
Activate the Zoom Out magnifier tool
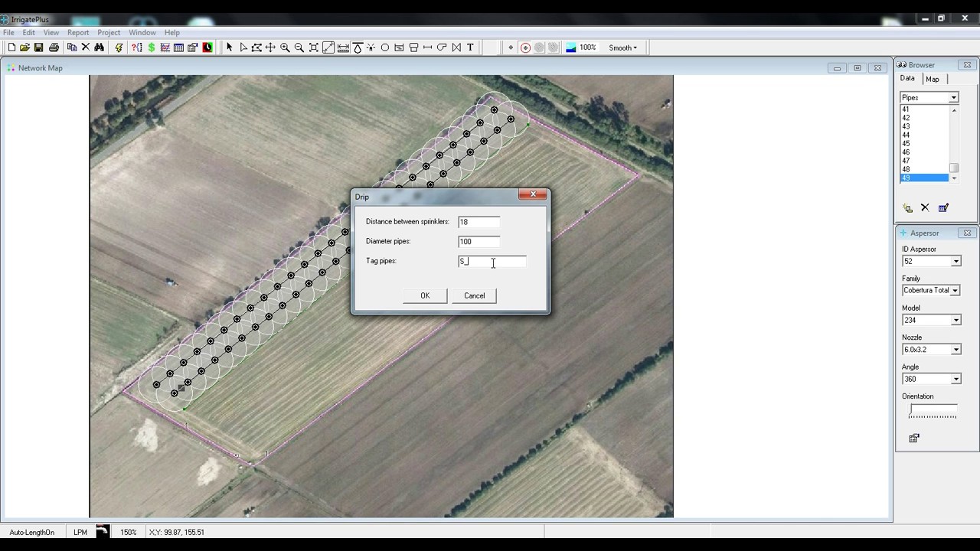299,47
